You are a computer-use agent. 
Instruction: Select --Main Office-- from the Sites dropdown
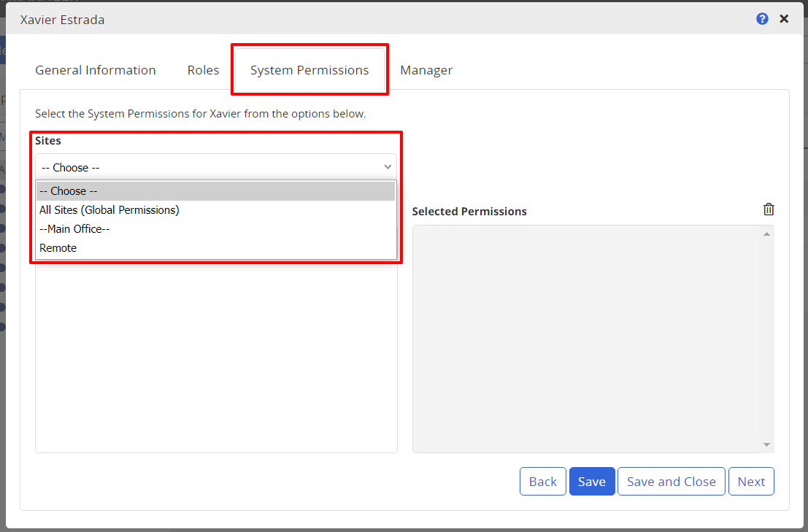(74, 228)
